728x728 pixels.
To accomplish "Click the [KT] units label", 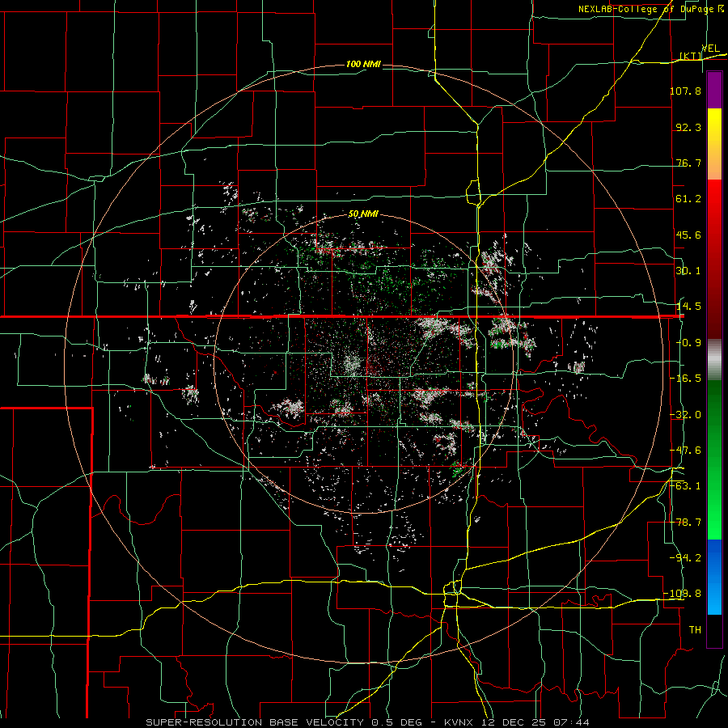I will point(691,56).
